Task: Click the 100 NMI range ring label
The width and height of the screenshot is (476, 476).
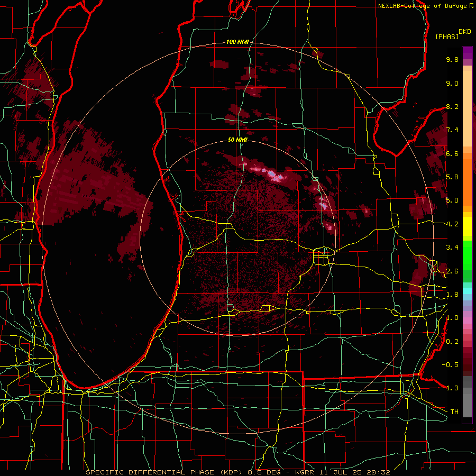Action: [237, 42]
